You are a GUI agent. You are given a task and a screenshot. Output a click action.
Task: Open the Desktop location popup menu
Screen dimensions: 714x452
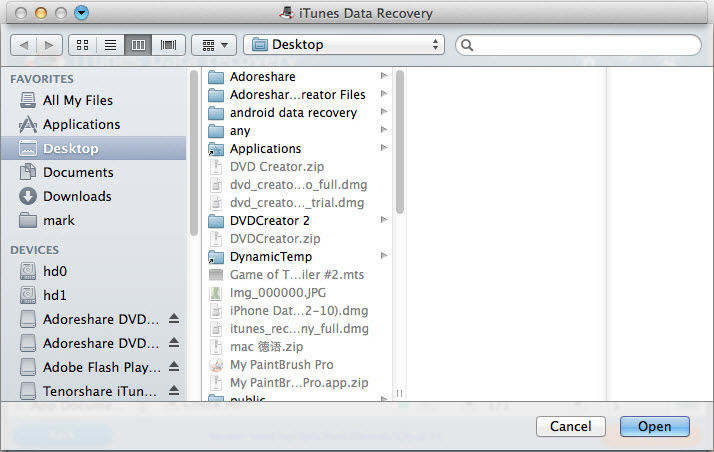coord(344,45)
